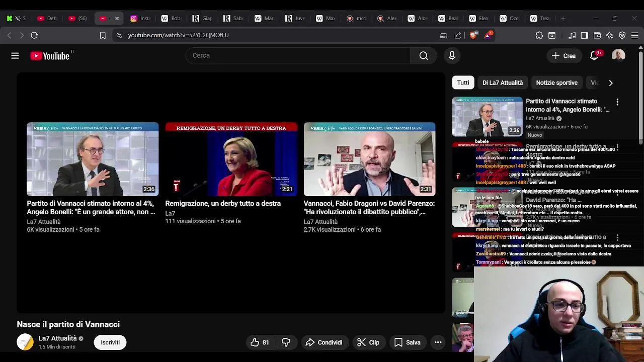Open options for Partito di Vannacci sidebar video
The height and width of the screenshot is (362, 644).
[617, 102]
